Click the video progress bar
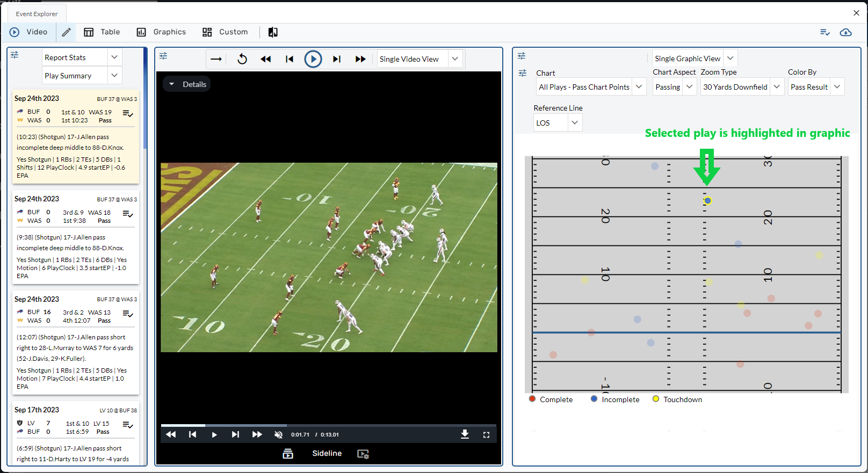 tap(328, 425)
